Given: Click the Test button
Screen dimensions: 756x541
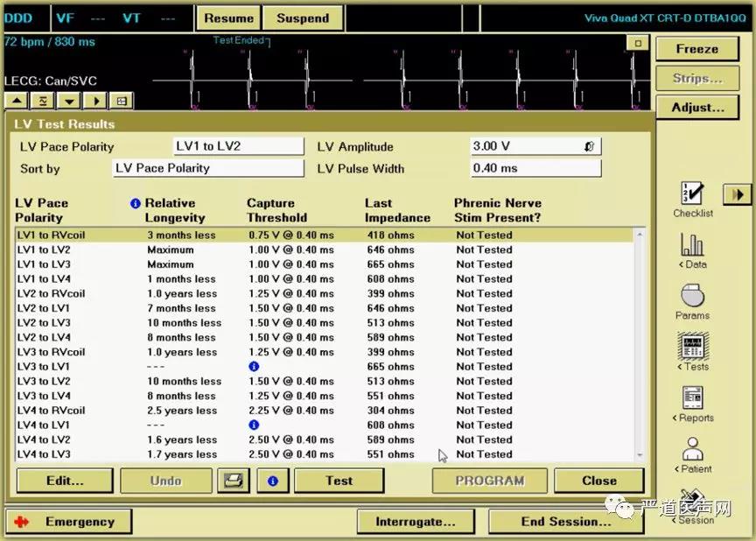Looking at the screenshot, I should (339, 481).
